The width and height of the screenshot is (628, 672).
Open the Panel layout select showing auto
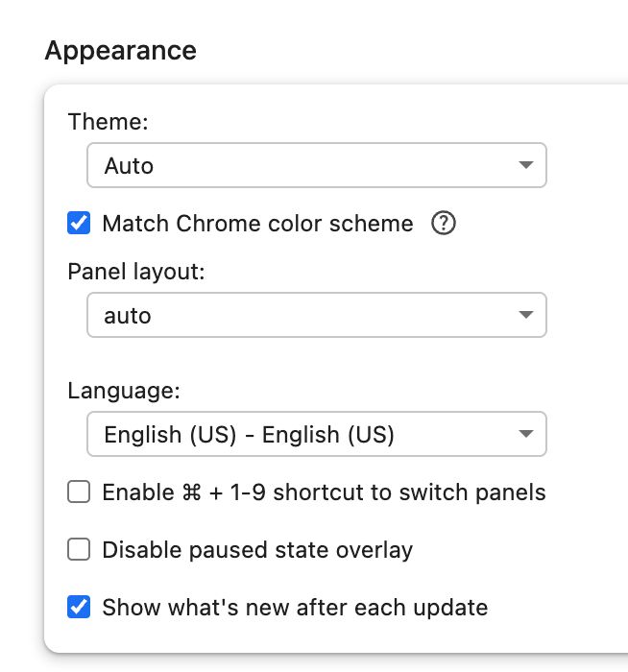tap(288, 315)
